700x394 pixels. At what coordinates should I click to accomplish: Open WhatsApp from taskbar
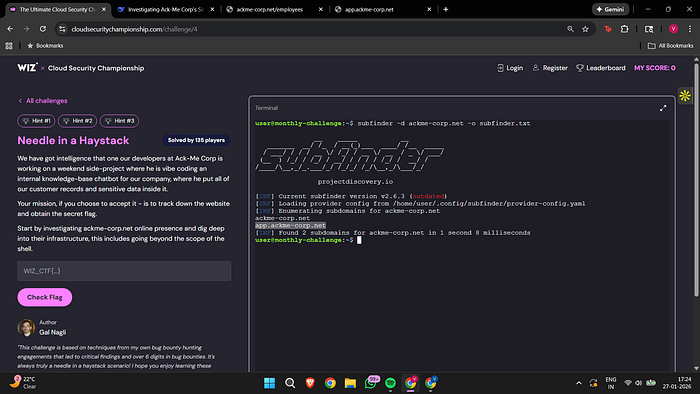(x=371, y=383)
